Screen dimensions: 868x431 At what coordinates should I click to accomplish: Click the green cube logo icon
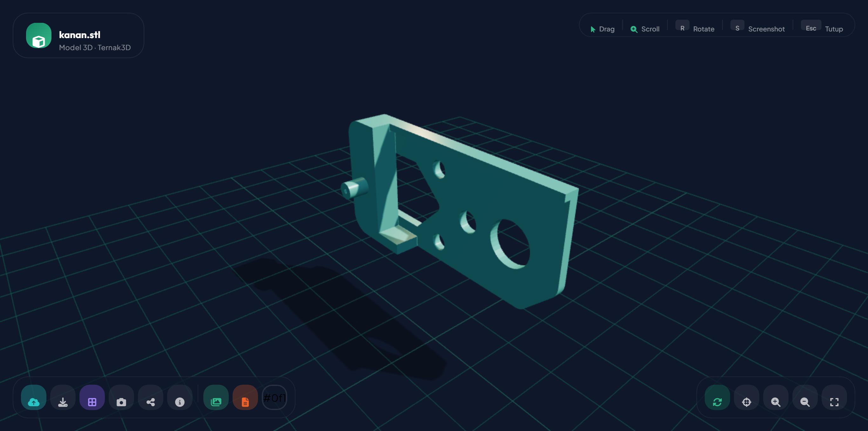tap(39, 35)
